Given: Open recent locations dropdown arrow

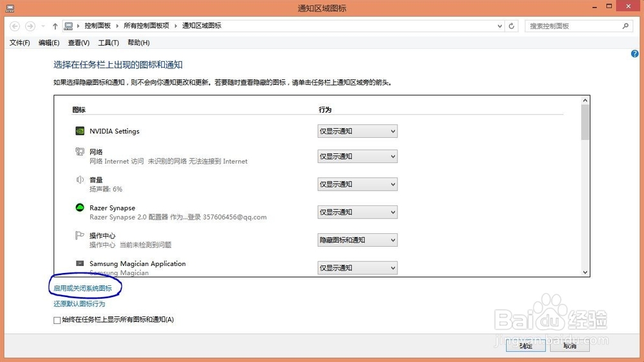Looking at the screenshot, I should 43,26.
